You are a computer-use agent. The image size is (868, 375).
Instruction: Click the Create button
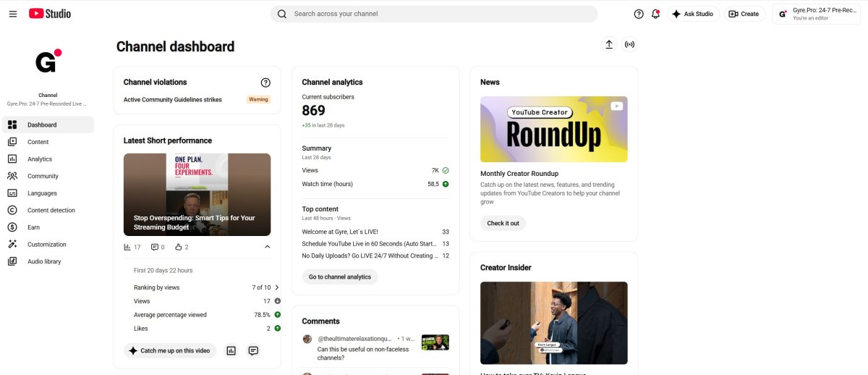click(744, 14)
